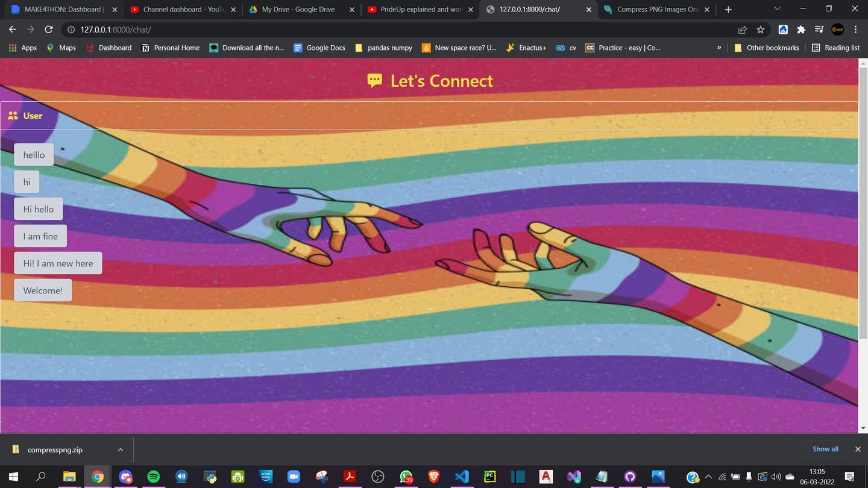Click the browser back arrow
The height and width of the screenshot is (488, 868).
coord(12,30)
